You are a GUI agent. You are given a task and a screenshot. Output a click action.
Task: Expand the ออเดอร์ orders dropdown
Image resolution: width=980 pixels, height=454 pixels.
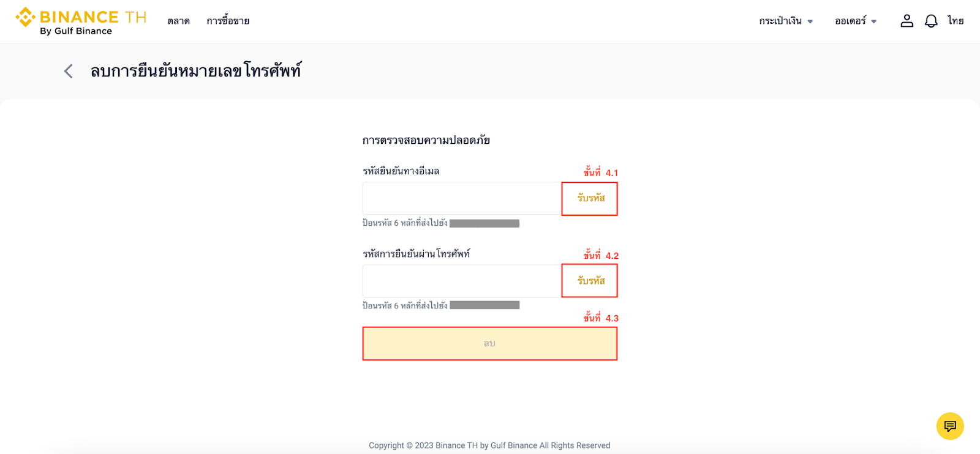tap(850, 21)
